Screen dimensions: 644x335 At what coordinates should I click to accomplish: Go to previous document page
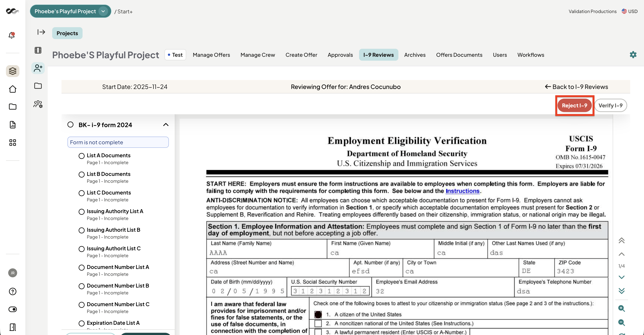[621, 254]
